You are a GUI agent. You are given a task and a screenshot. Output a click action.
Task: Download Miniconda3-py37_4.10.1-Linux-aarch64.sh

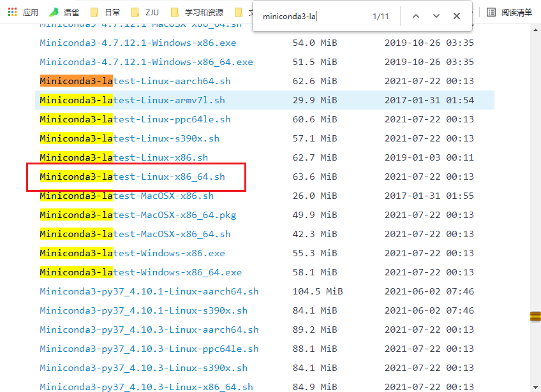pos(149,291)
